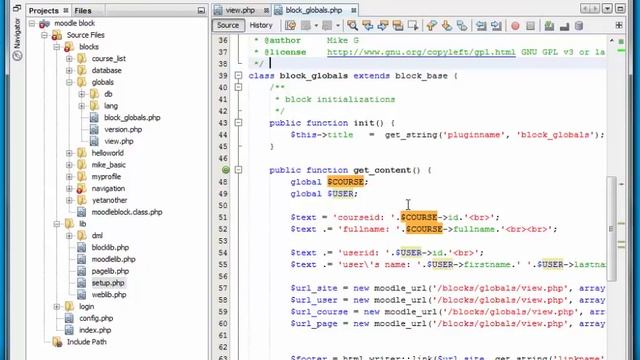Viewport: 640px width, 360px height.
Task: Open the Files panel tab
Action: click(x=83, y=11)
